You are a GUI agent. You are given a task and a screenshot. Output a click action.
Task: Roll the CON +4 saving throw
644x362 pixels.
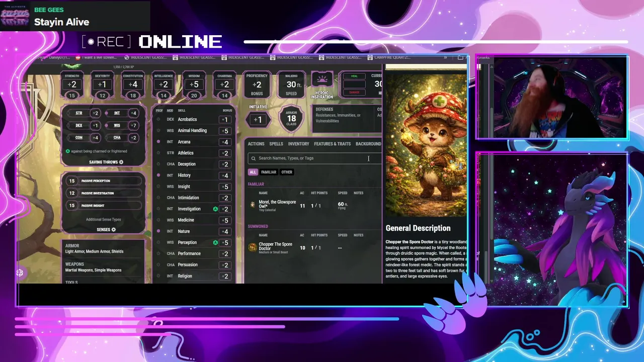tap(96, 138)
